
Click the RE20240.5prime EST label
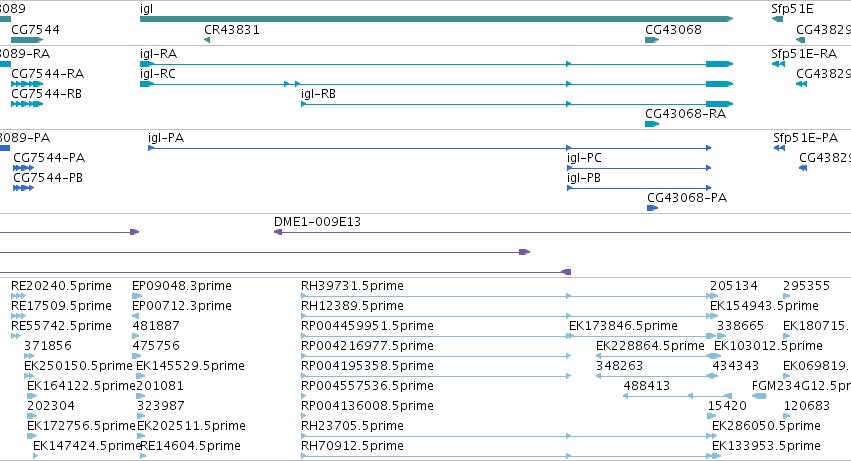click(61, 286)
